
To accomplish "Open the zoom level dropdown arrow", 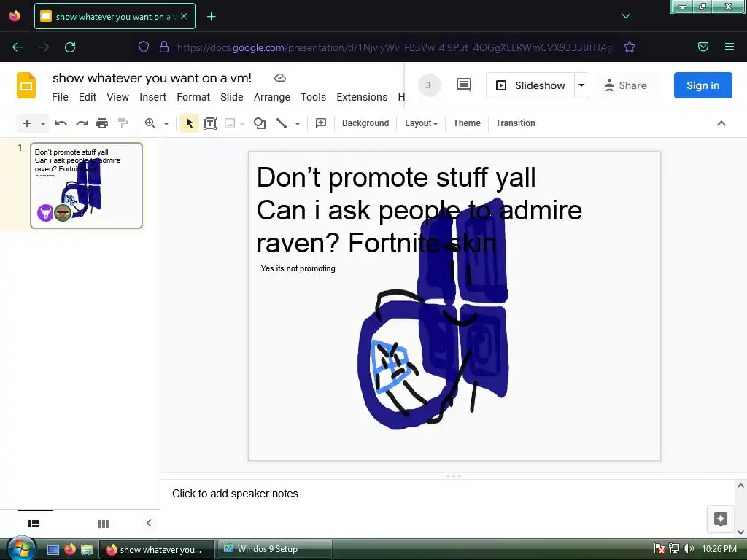I will tap(166, 124).
